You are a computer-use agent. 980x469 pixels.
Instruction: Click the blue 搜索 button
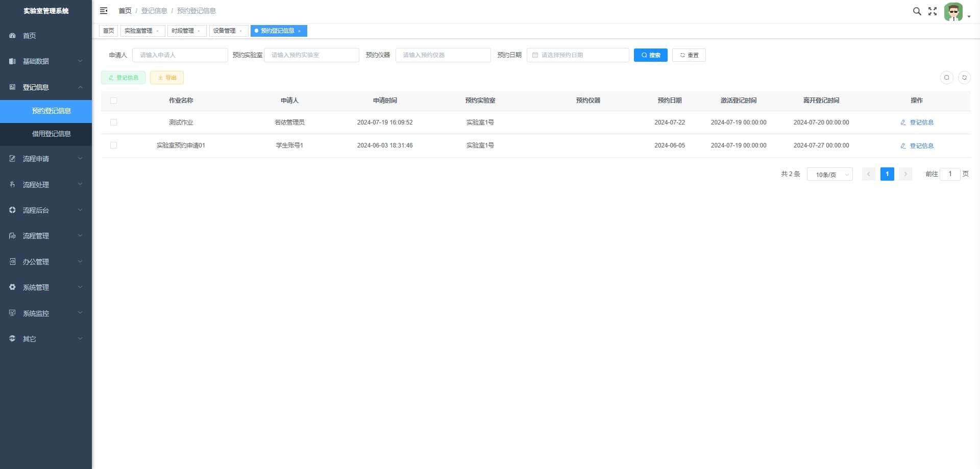point(651,55)
